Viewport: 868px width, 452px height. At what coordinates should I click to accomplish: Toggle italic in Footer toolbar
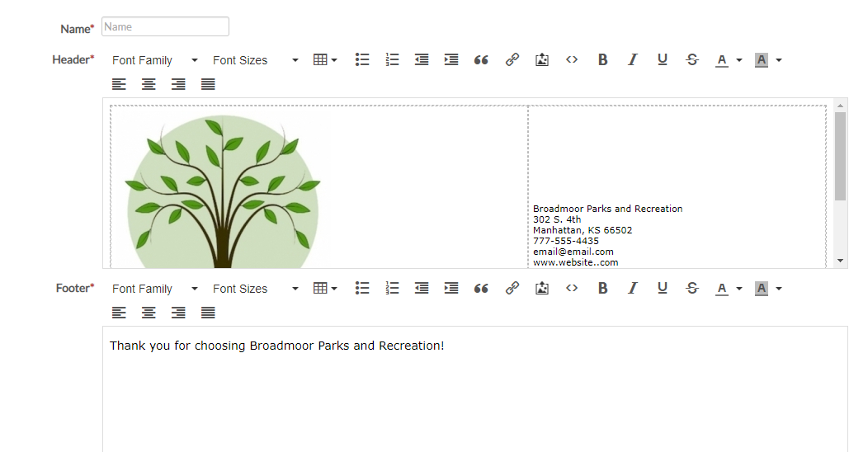632,288
